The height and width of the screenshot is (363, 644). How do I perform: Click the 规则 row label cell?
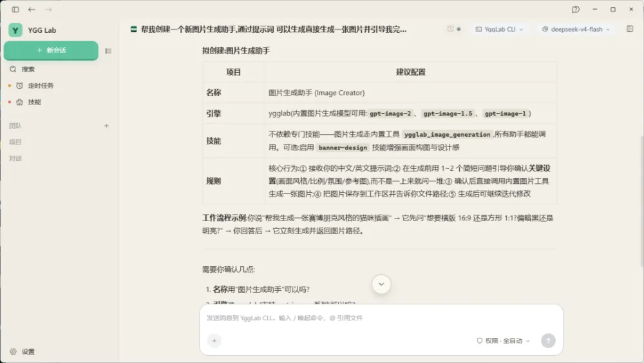[x=234, y=181]
